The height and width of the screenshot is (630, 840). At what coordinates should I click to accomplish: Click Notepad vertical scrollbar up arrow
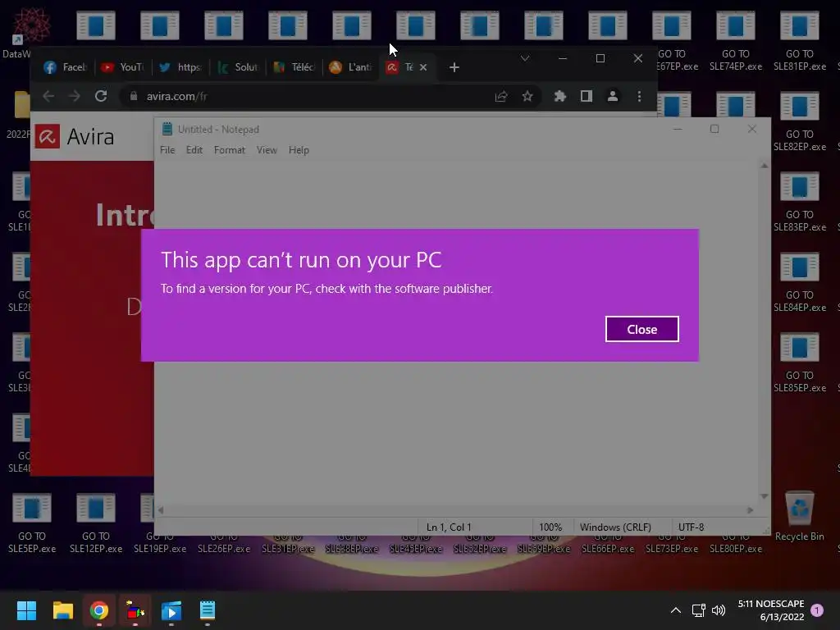click(x=764, y=166)
